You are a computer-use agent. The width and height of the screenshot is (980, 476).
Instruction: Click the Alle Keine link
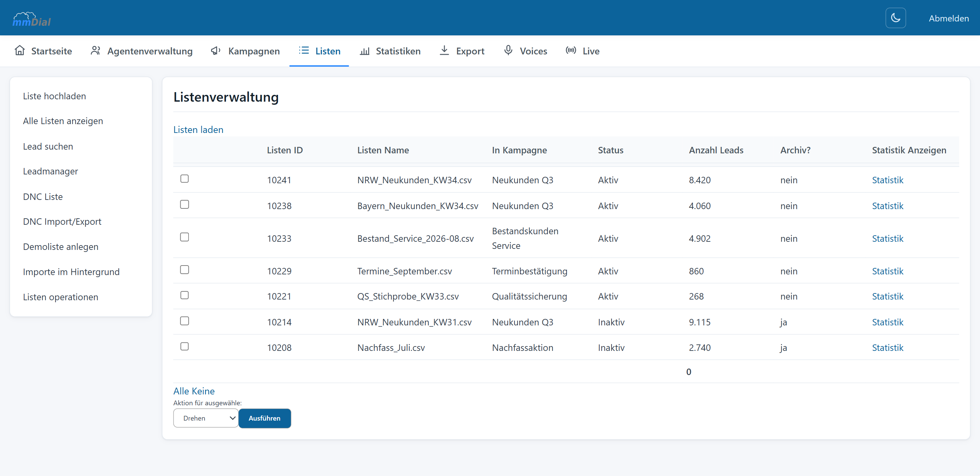194,391
